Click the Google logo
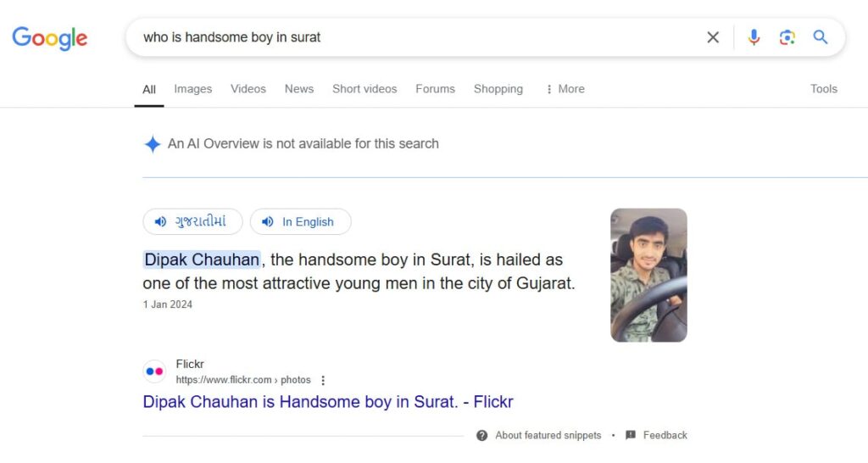The width and height of the screenshot is (868, 463). coord(50,38)
